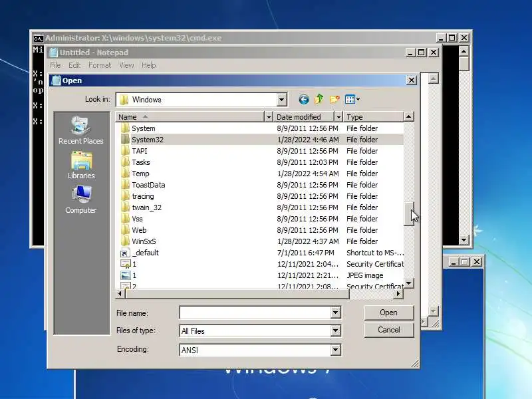Create a new folder with toolbar icon
532x399 pixels.
coord(334,99)
